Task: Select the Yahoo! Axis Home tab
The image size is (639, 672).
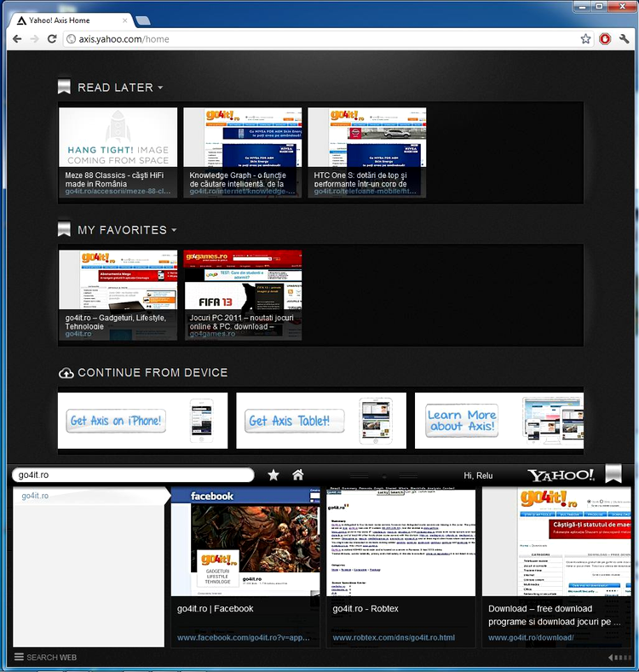Action: pos(71,20)
